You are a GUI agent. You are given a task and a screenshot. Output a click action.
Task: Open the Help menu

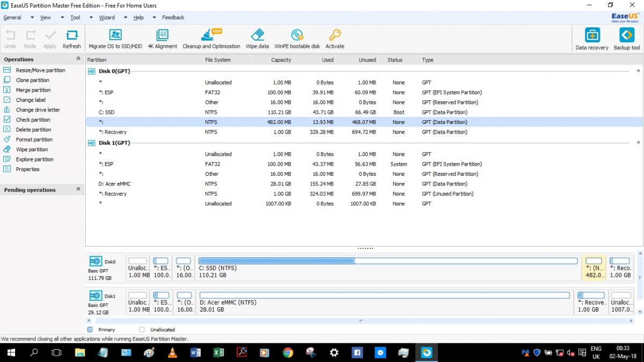(x=138, y=18)
